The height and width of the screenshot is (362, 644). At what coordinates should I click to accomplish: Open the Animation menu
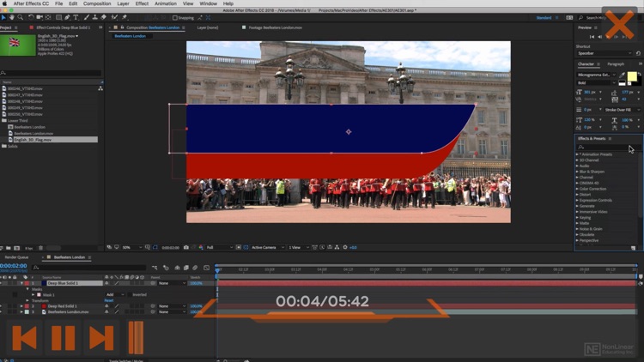tap(166, 3)
